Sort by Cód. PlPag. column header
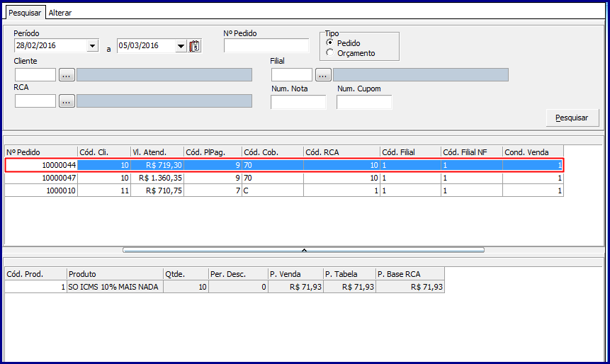The image size is (610, 364). [213, 152]
